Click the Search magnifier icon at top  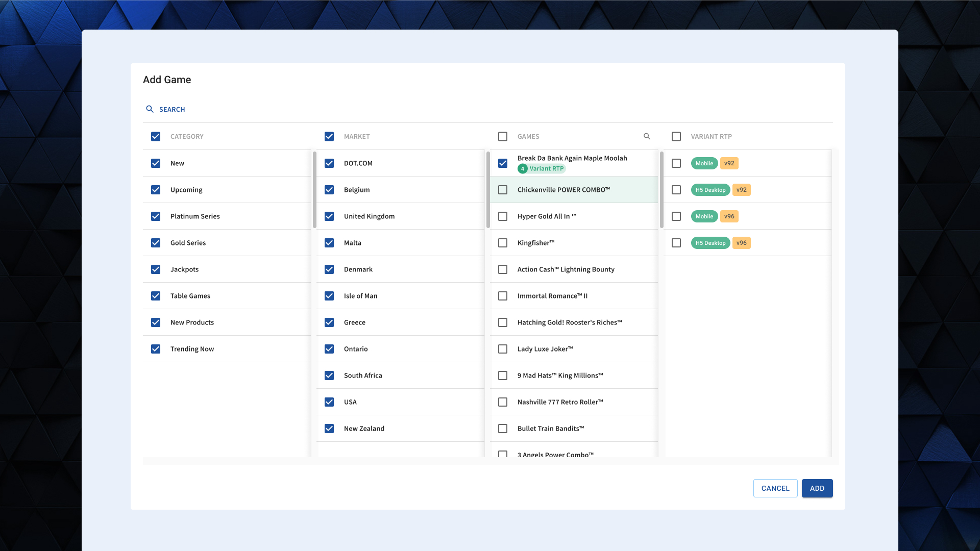tap(150, 109)
